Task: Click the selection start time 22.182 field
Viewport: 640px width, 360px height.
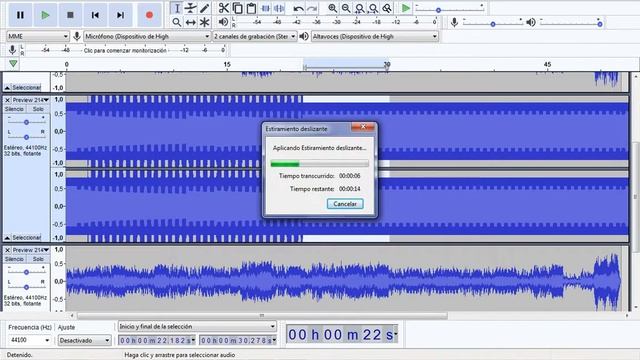Action: pos(157,340)
